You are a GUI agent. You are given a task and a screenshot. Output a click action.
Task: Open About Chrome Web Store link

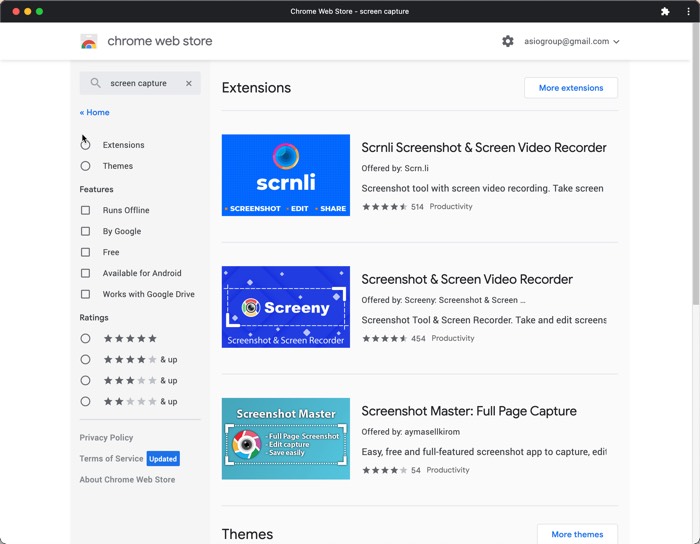pos(127,480)
